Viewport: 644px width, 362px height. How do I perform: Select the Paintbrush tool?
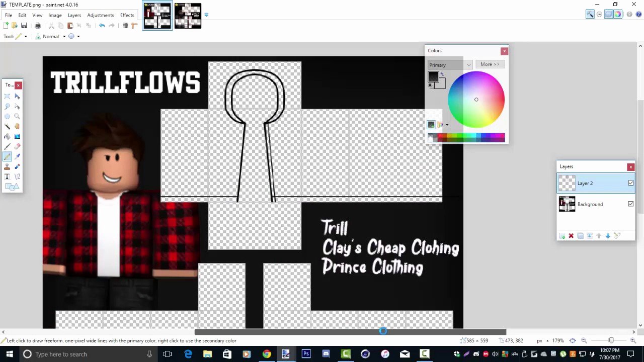click(x=7, y=146)
